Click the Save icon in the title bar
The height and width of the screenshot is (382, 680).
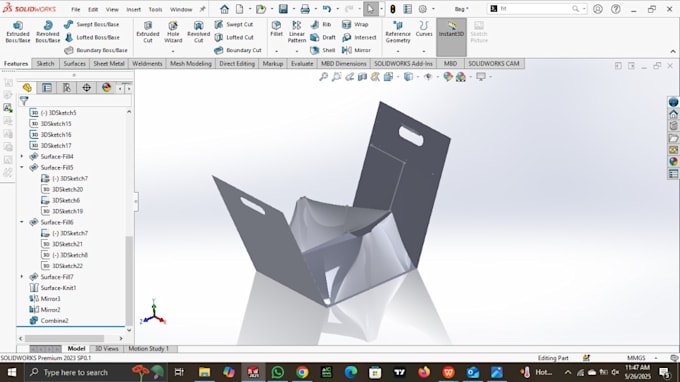283,9
